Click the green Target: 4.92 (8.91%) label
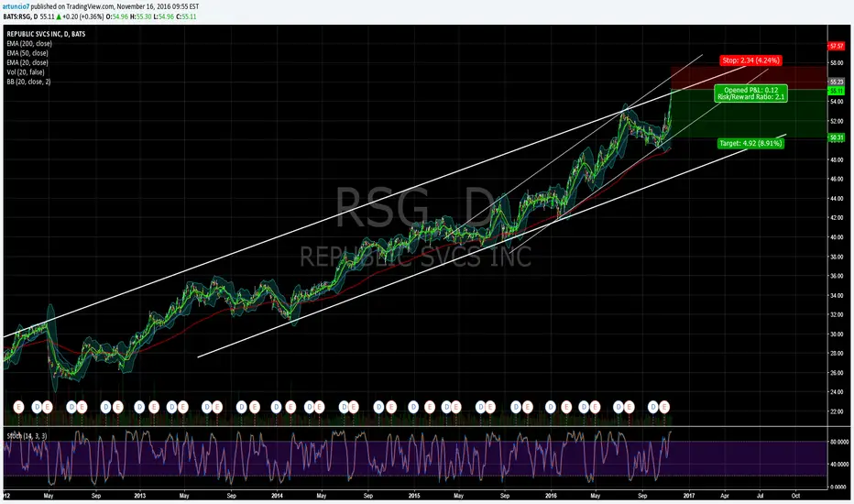854x504 pixels. pyautogui.click(x=750, y=143)
